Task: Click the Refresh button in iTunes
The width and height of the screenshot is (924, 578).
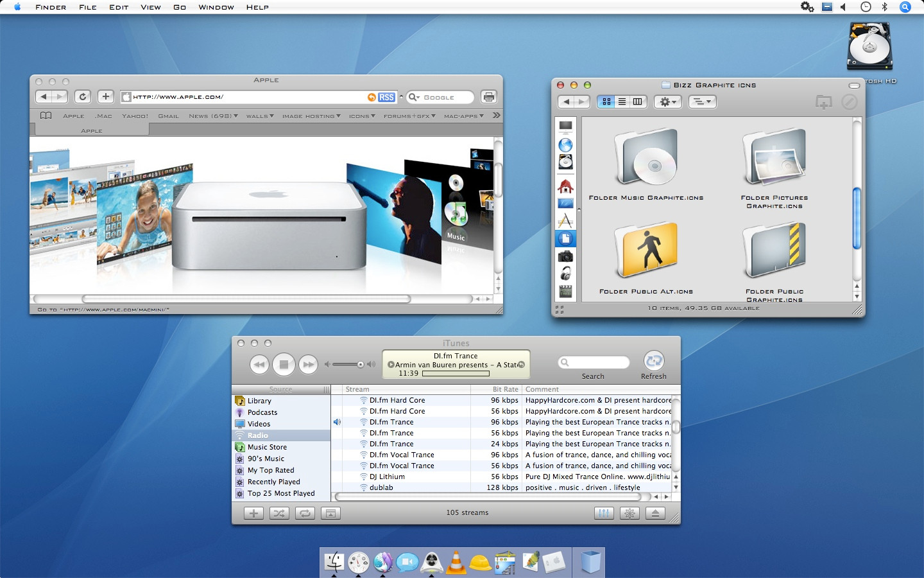Action: tap(653, 361)
